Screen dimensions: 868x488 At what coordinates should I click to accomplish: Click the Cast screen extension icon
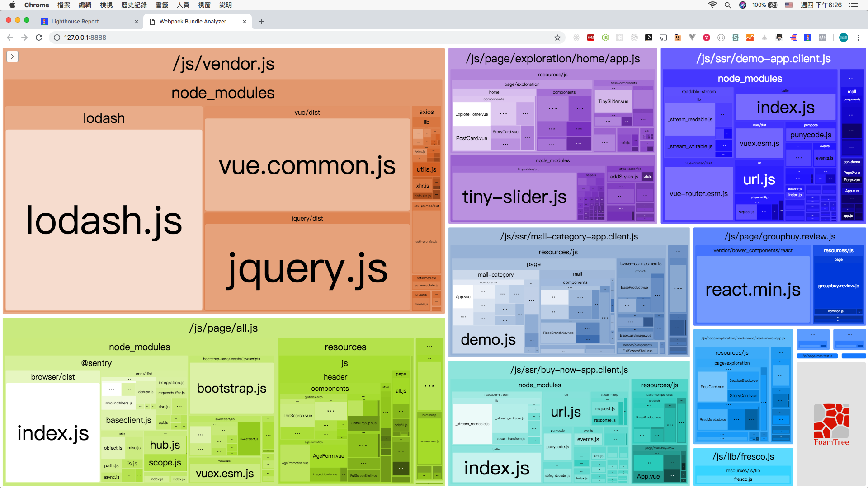pyautogui.click(x=663, y=38)
